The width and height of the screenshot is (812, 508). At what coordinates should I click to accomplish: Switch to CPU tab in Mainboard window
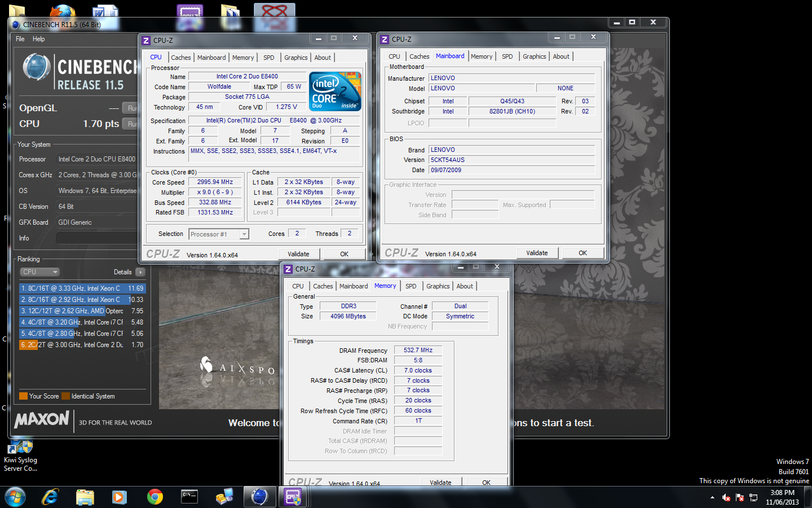click(394, 56)
